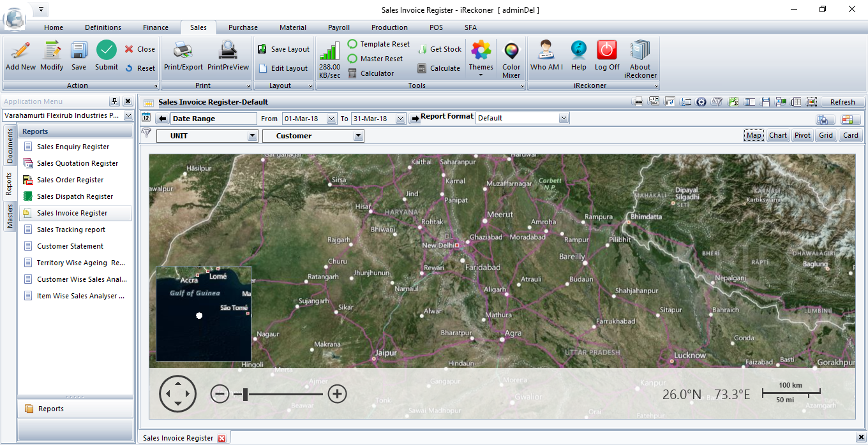
Task: Toggle the Master Reset option
Action: point(352,59)
